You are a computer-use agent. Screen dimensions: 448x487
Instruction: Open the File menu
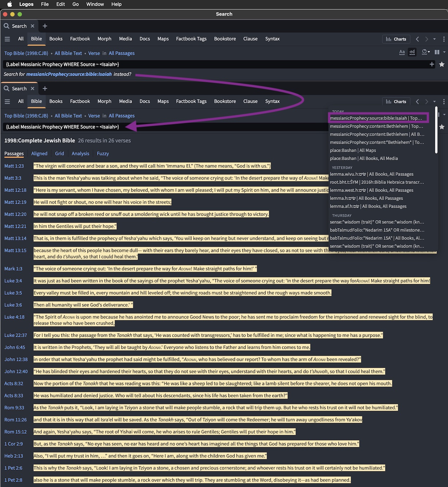[45, 4]
